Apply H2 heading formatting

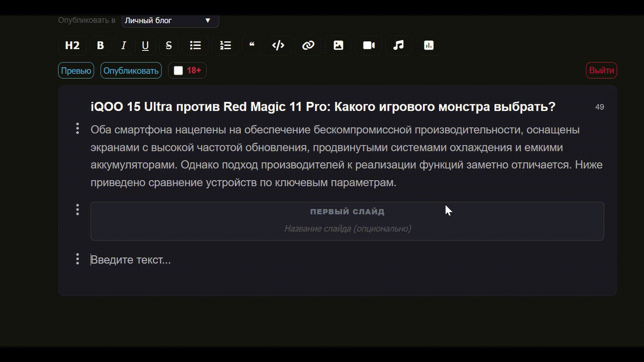(72, 45)
